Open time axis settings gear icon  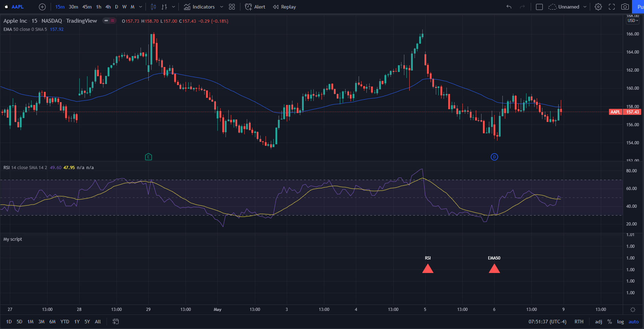(x=633, y=310)
